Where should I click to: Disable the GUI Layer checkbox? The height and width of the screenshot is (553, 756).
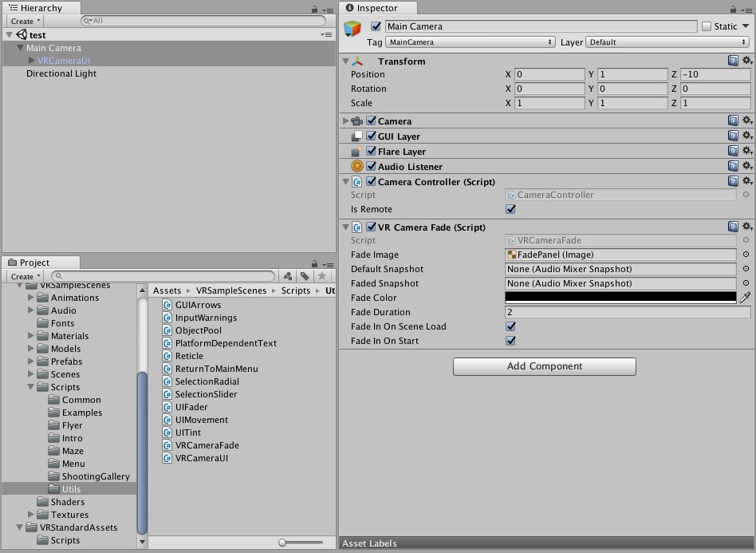[x=372, y=136]
